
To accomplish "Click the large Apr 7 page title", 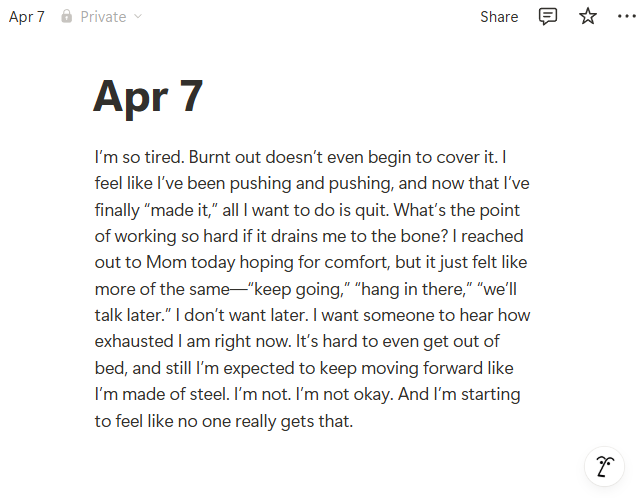I will (148, 97).
